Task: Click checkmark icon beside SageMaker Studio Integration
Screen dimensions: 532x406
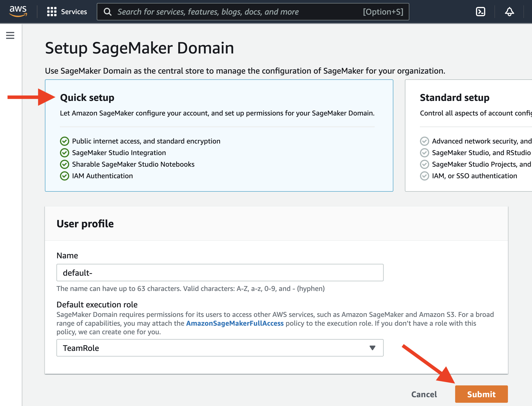Action: (65, 153)
